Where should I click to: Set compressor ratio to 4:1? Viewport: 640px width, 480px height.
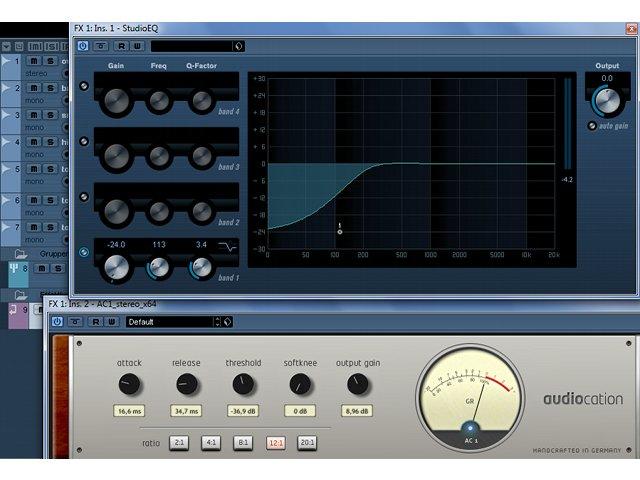click(211, 442)
